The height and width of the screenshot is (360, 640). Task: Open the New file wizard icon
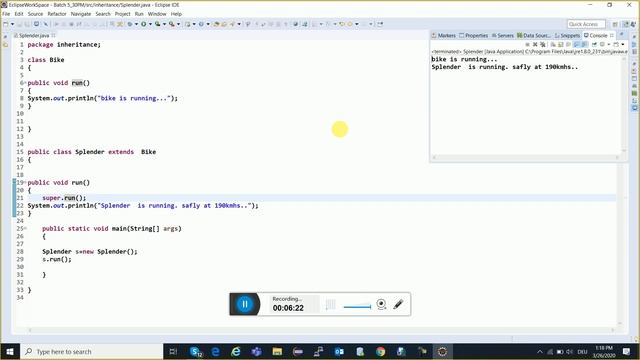pos(6,24)
